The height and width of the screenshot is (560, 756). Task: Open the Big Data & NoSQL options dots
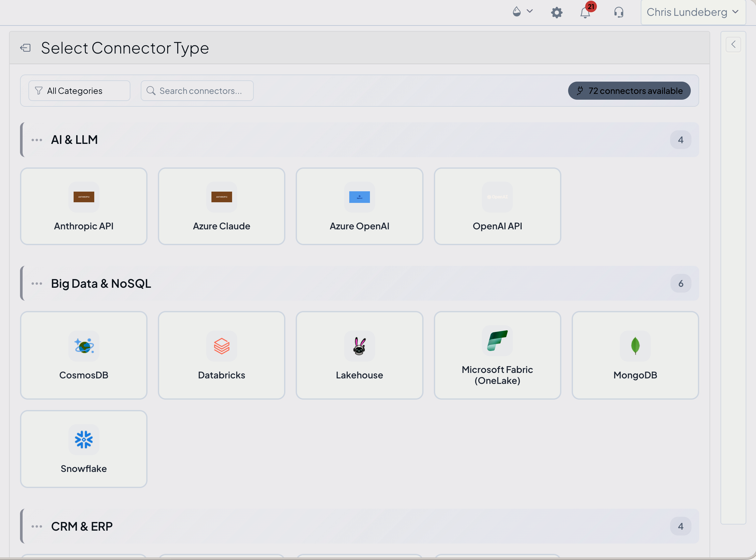36,284
